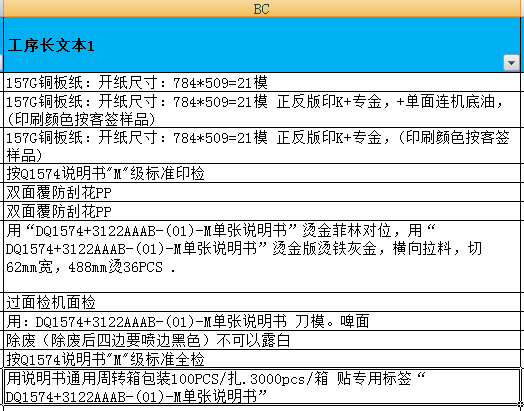This screenshot has width=524, height=411.
Task: Select the cell about 周转箱包装100PCS/扎
Action: point(262,387)
